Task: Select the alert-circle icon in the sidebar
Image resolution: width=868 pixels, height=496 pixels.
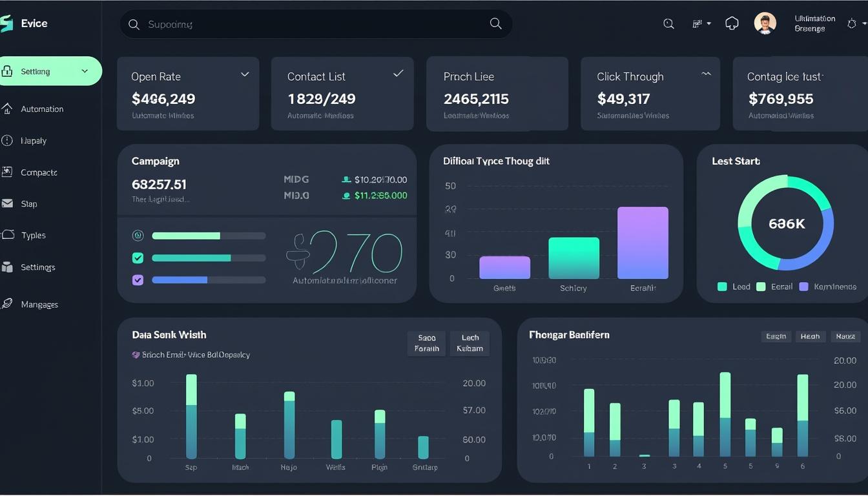Action: pos(7,140)
